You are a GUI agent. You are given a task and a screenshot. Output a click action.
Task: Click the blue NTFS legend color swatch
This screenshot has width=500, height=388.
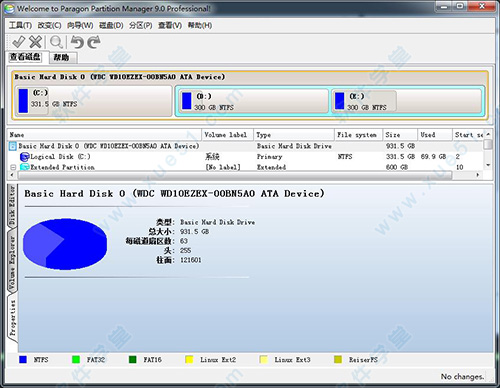[x=23, y=359]
